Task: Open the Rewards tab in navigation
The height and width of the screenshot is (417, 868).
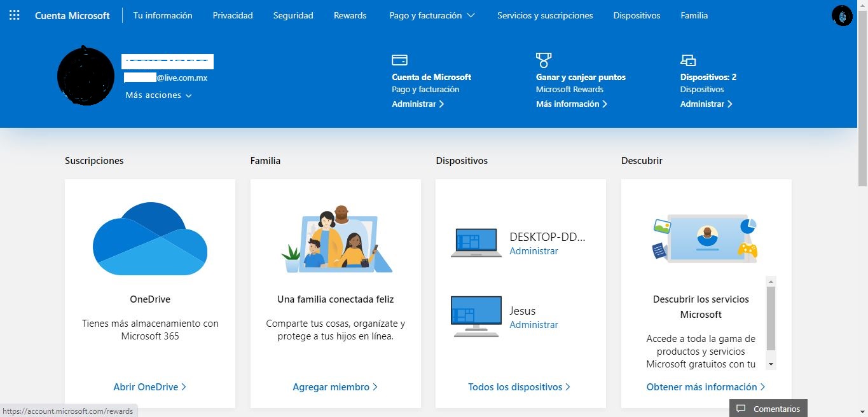Action: point(350,15)
